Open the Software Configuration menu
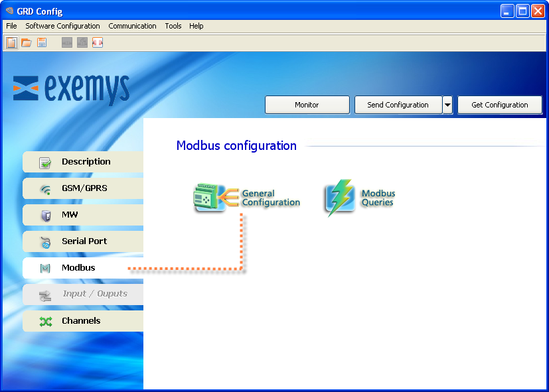Image resolution: width=549 pixels, height=392 pixels. pos(62,26)
